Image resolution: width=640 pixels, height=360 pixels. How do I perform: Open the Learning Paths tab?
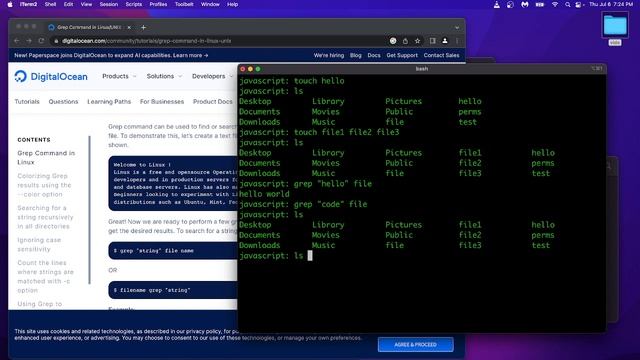pos(109,102)
